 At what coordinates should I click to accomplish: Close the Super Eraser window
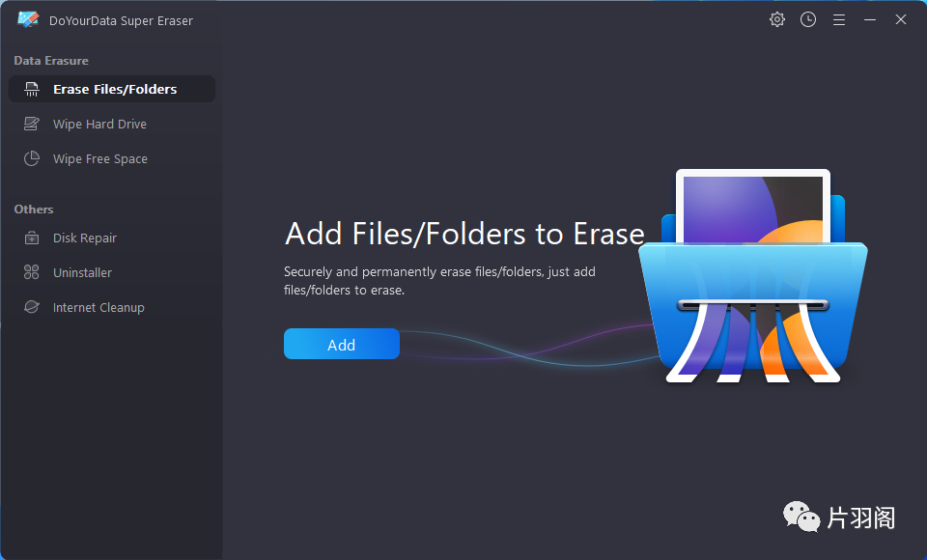click(x=900, y=19)
